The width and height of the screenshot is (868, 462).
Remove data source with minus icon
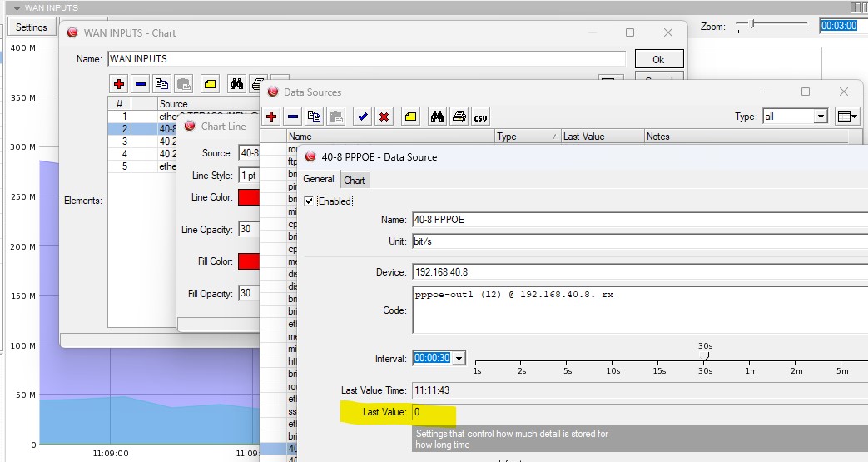pyautogui.click(x=294, y=117)
